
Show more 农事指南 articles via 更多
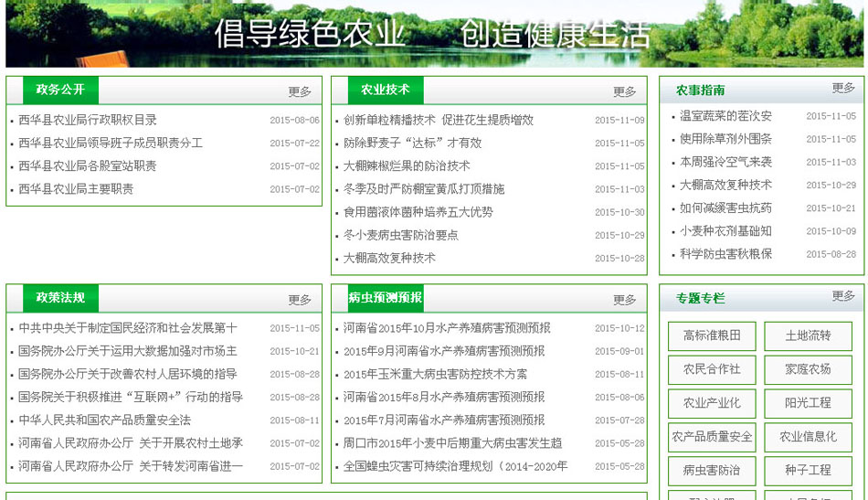click(x=843, y=89)
